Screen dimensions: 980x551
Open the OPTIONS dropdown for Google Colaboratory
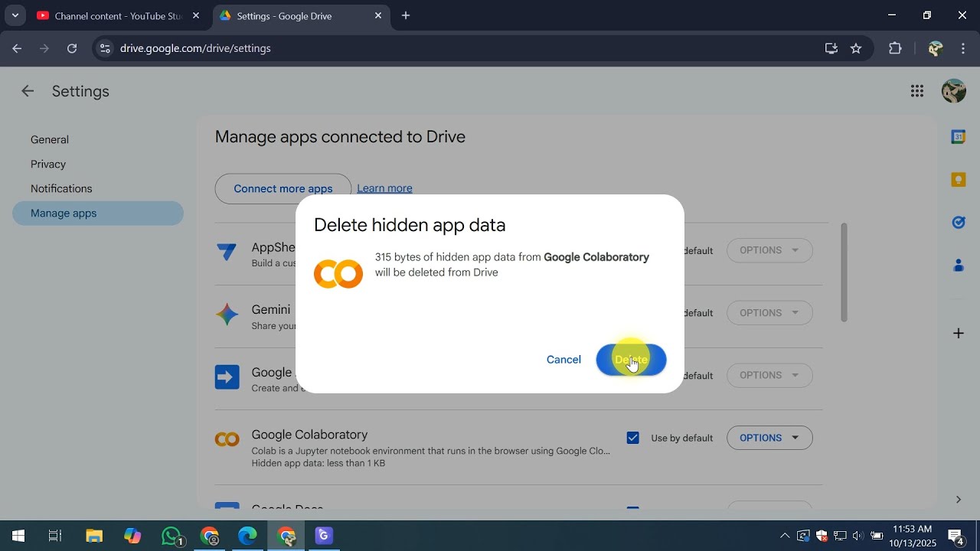point(769,438)
